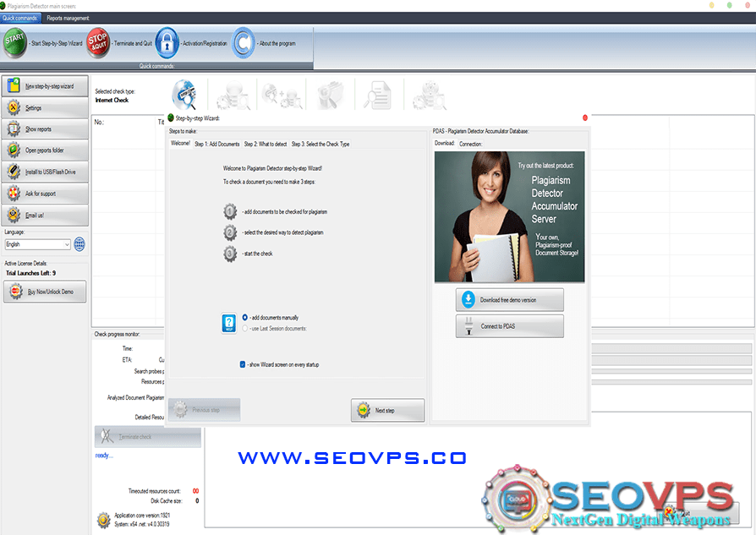Start a New step-by-step wizard from sidebar
Image resolution: width=756 pixels, height=535 pixels.
45,86
